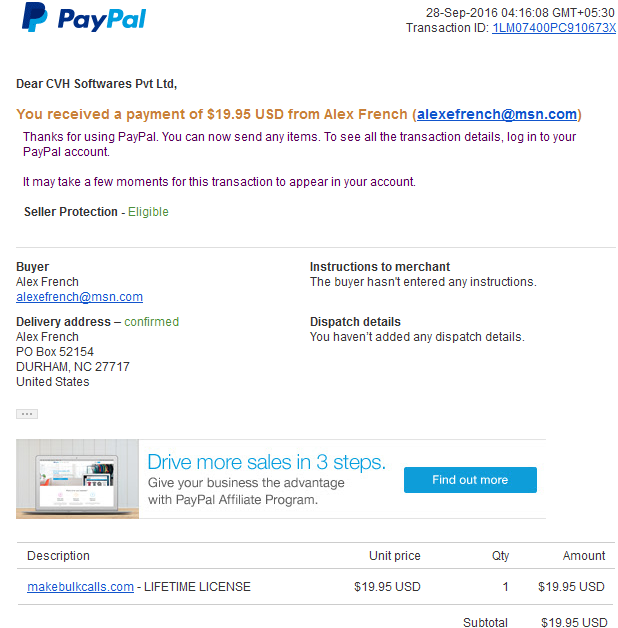Click the PayPal Affiliate Program banner text
The height and width of the screenshot is (628, 618).
click(246, 491)
